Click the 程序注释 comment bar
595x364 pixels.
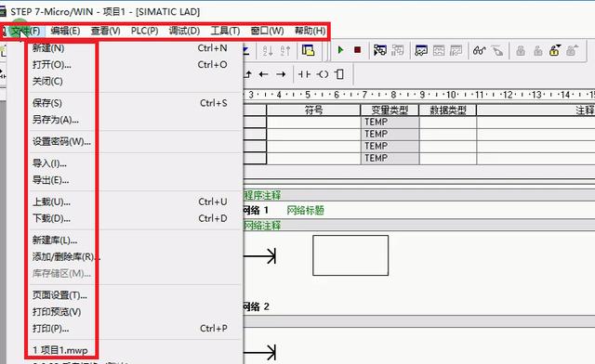(x=419, y=196)
